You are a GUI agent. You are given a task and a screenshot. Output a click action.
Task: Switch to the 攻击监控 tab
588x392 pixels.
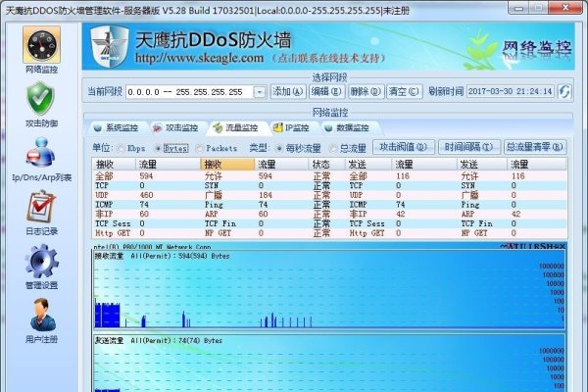(x=177, y=128)
